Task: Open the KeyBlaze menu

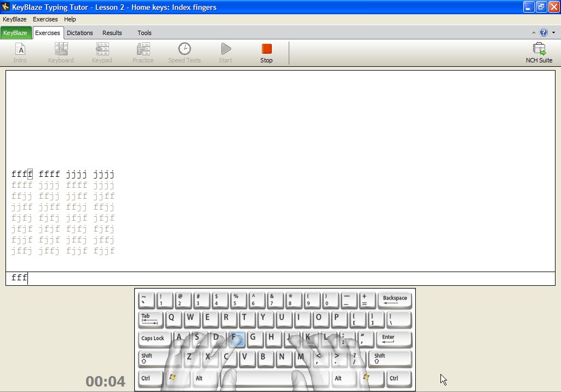Action: tap(14, 19)
